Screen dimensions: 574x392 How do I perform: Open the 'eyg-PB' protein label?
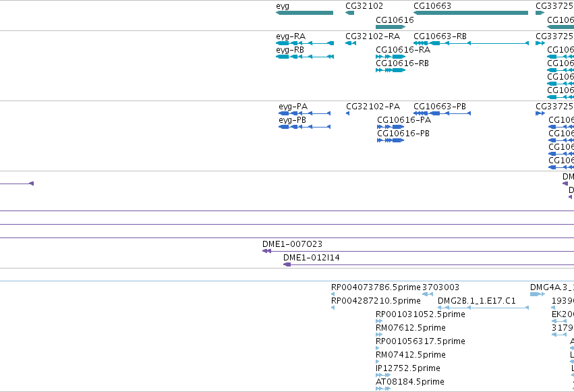coord(293,120)
